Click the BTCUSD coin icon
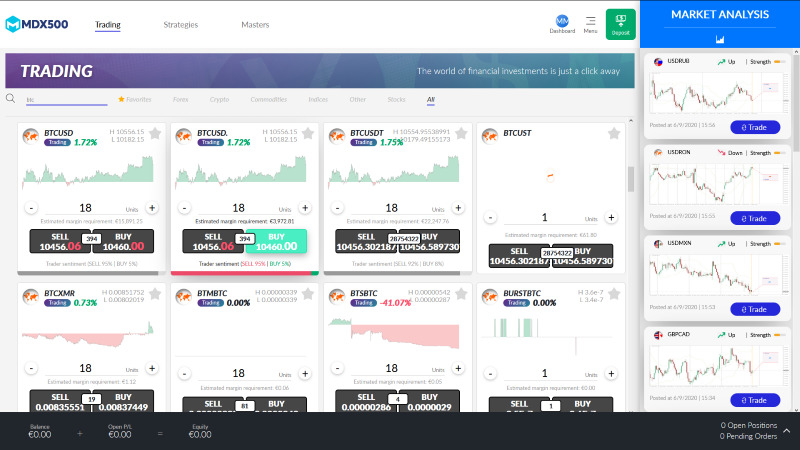800x450 pixels. coord(31,136)
